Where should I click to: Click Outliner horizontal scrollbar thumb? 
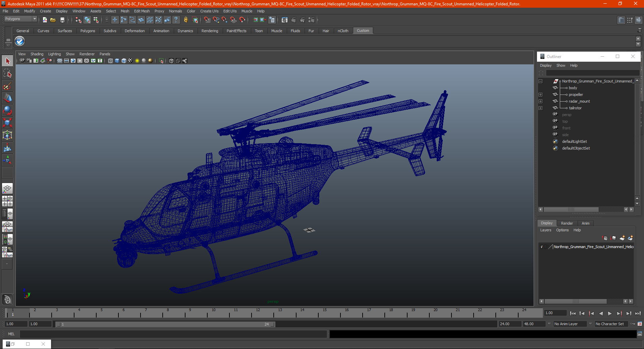(571, 210)
